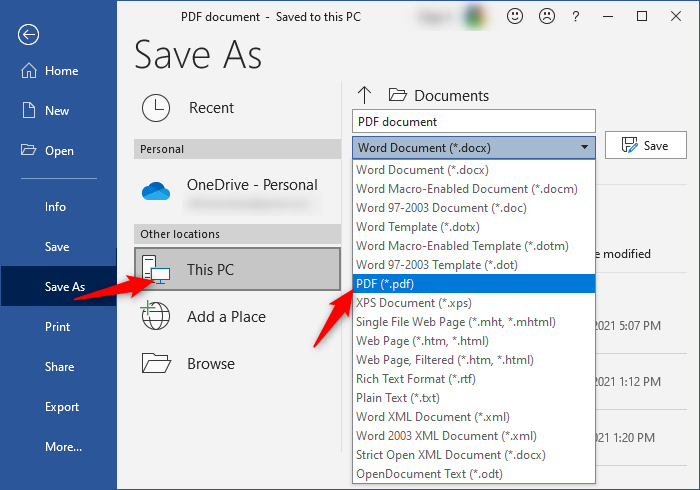700x490 pixels.
Task: Click the Home house icon
Action: point(29,71)
